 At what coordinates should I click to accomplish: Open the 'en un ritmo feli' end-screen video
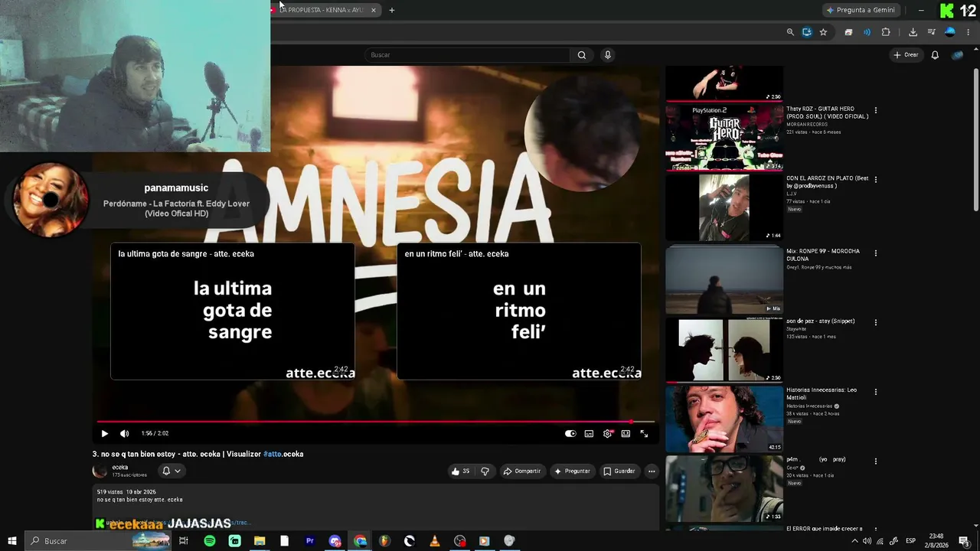(519, 311)
